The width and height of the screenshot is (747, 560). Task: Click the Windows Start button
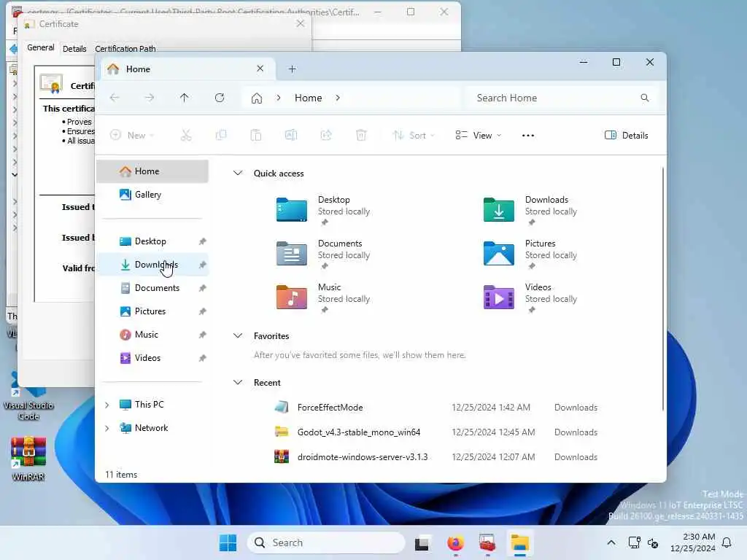point(228,542)
